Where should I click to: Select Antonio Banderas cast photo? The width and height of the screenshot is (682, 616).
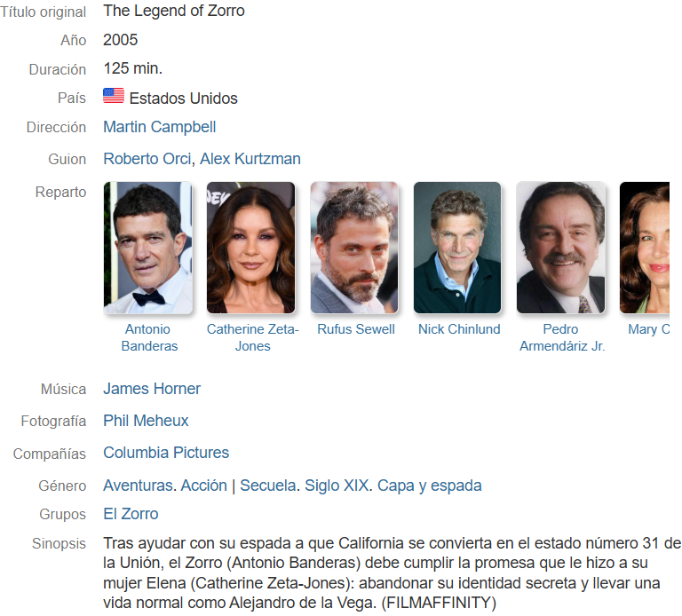point(148,248)
